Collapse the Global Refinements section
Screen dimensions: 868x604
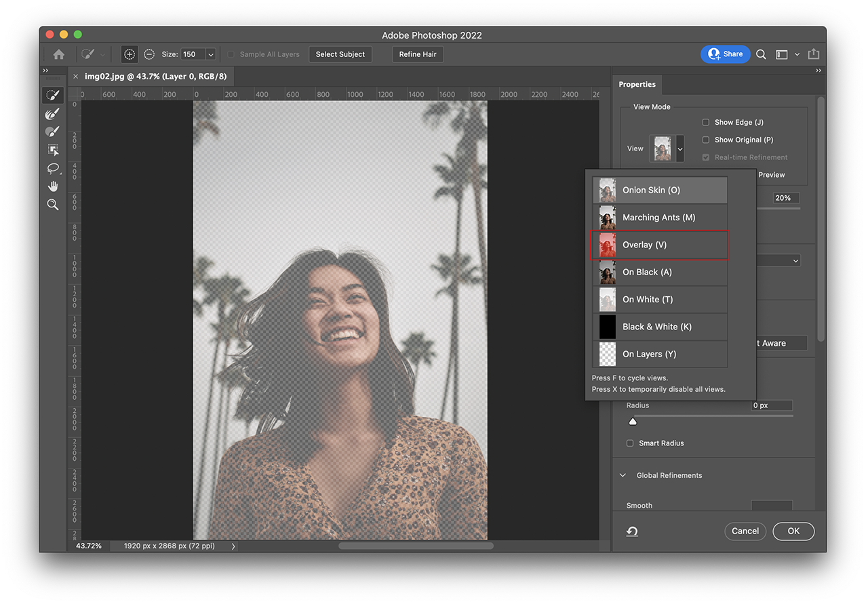tap(623, 475)
